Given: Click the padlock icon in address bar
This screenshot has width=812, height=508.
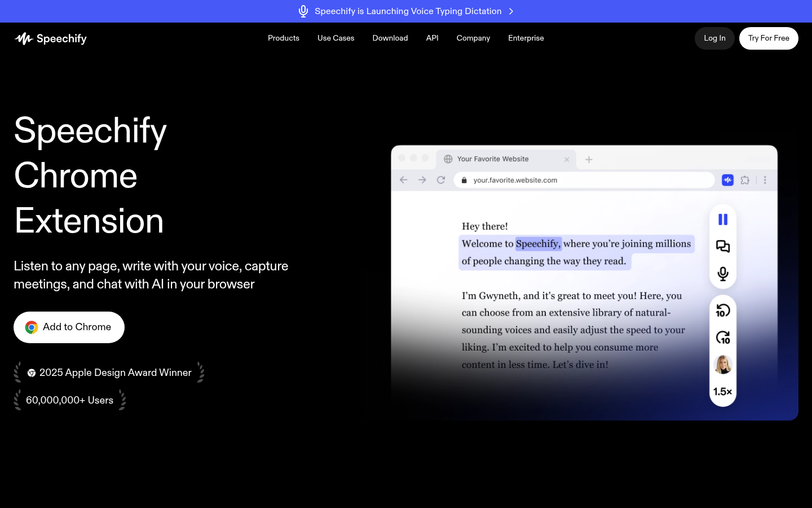Looking at the screenshot, I should point(464,180).
